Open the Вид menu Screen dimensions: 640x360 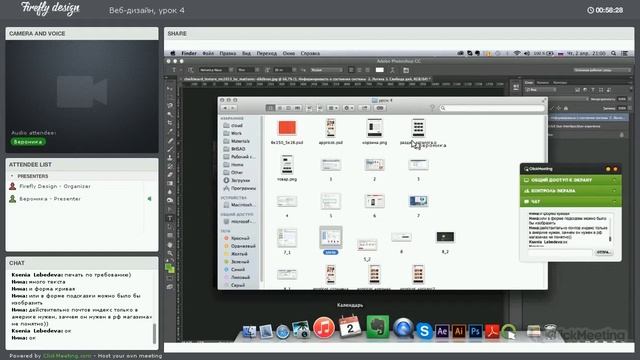click(246, 53)
